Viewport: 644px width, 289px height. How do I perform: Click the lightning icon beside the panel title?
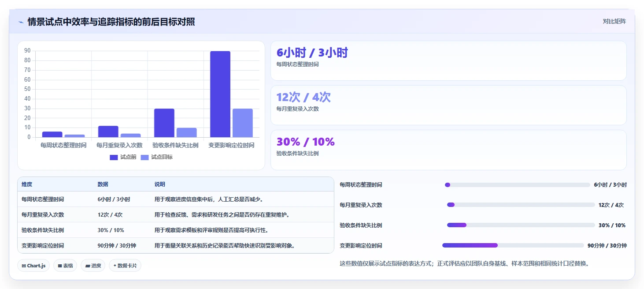[21, 22]
